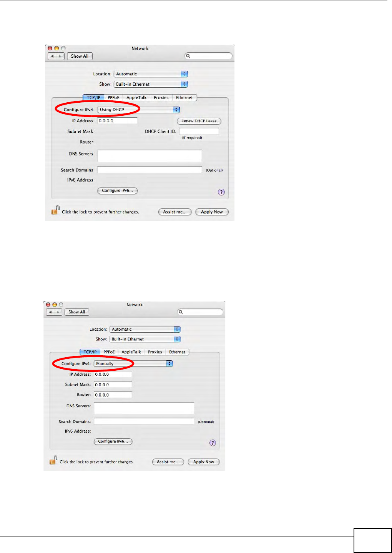The image size is (392, 553).
Task: Click the lock icon in the upper Network window
Action: pyautogui.click(x=55, y=210)
